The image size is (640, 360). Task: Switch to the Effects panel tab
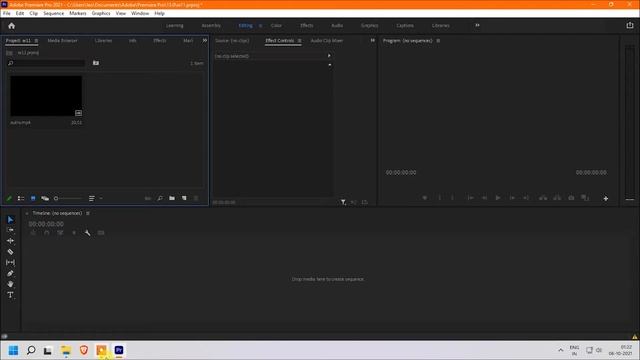pos(160,41)
